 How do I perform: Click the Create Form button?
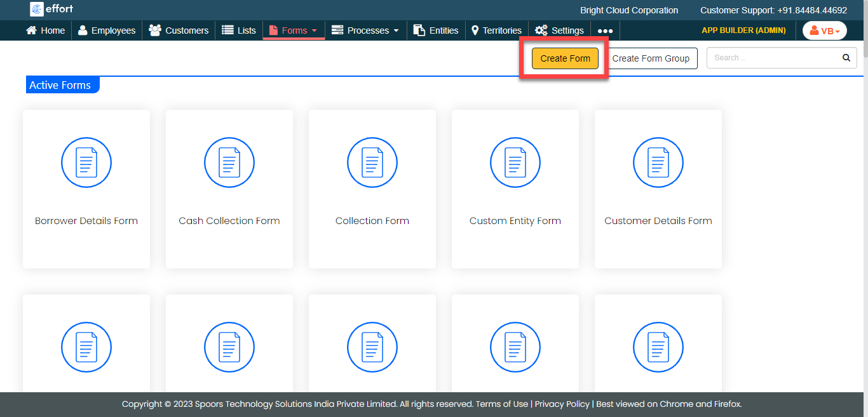tap(565, 58)
